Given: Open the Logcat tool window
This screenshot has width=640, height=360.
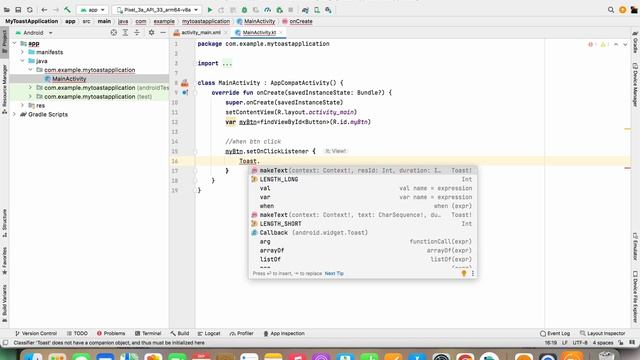Looking at the screenshot, I should 209,333.
